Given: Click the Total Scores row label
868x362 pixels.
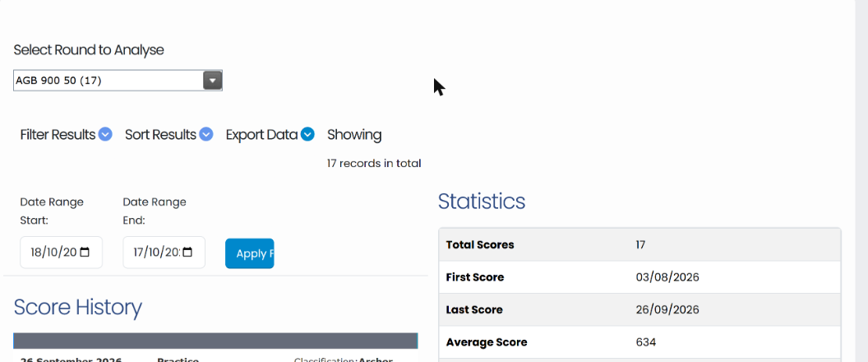Looking at the screenshot, I should click(x=480, y=244).
